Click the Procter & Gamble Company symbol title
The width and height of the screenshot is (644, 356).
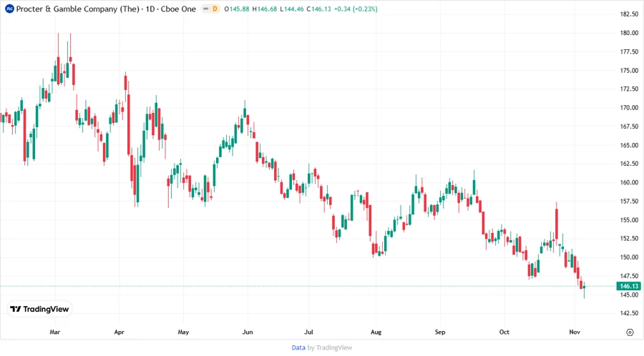pyautogui.click(x=78, y=9)
